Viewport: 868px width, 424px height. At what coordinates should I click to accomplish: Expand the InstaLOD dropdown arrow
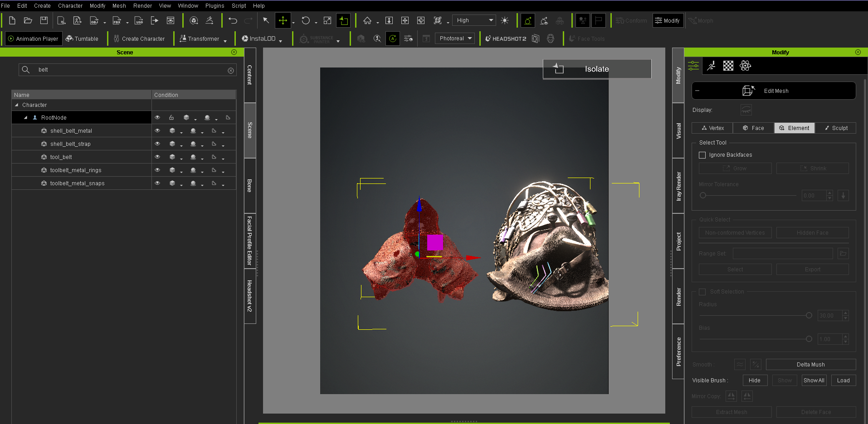coord(281,41)
